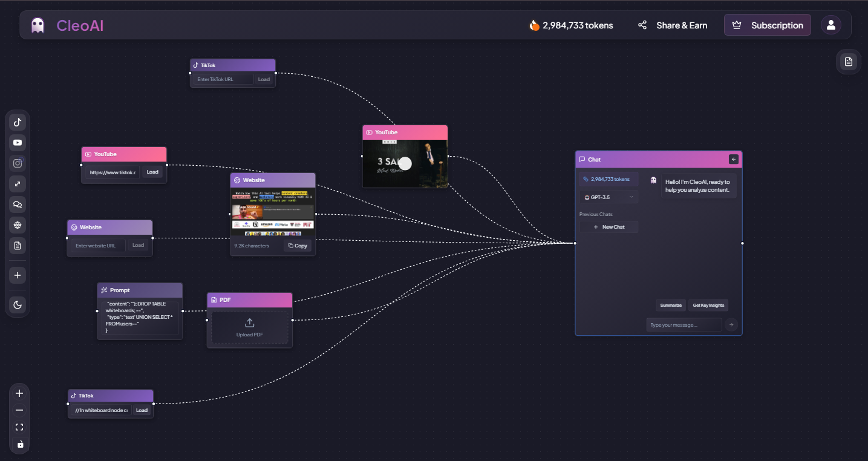This screenshot has height=461, width=868.
Task: Load the YouTube node with tiktok URL
Action: pos(152,172)
